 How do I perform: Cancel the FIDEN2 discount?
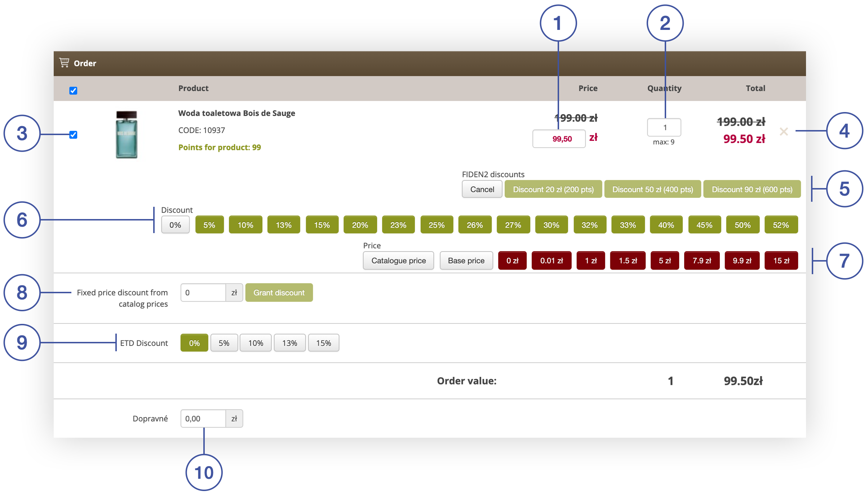coord(482,189)
